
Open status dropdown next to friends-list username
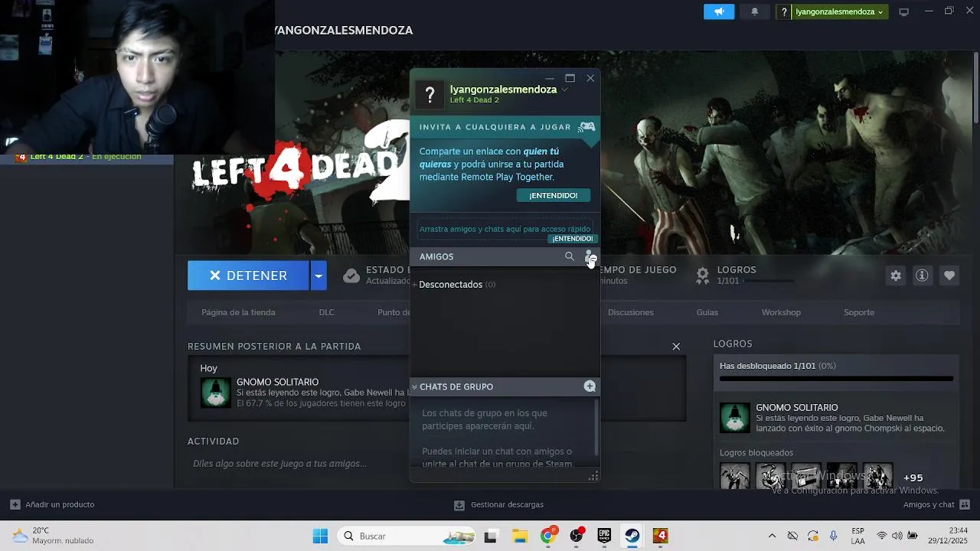pos(564,90)
